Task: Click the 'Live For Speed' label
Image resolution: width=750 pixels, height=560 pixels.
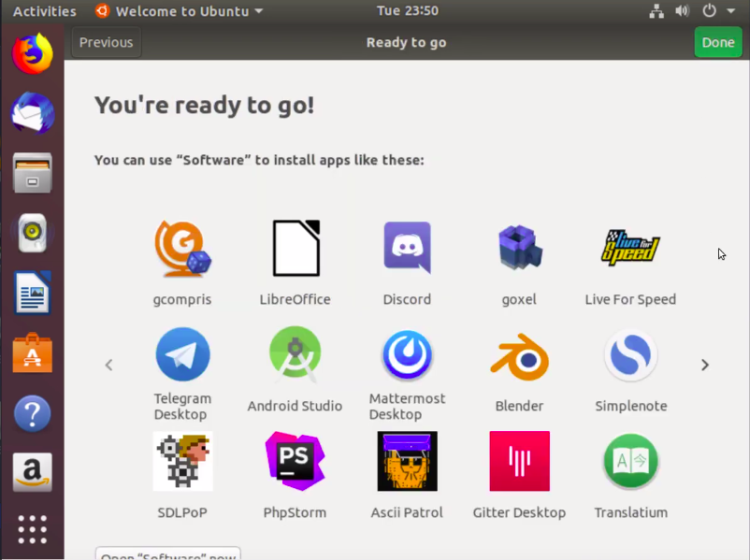Action: coord(630,299)
